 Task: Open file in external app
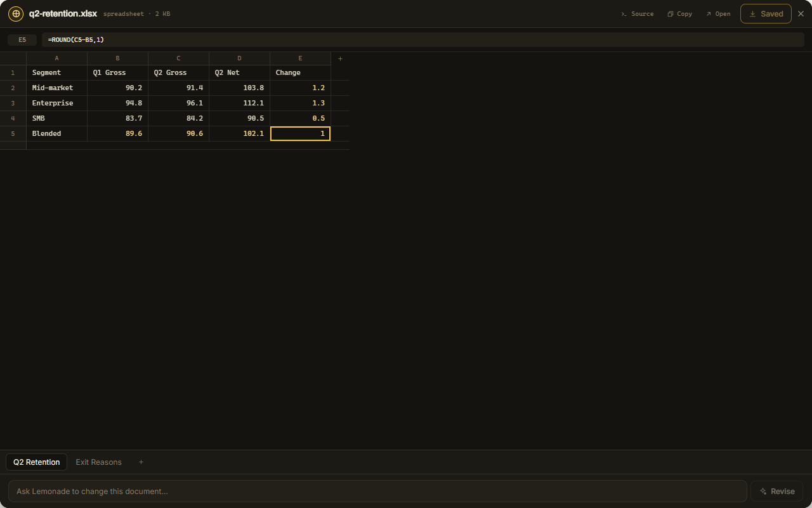[718, 14]
